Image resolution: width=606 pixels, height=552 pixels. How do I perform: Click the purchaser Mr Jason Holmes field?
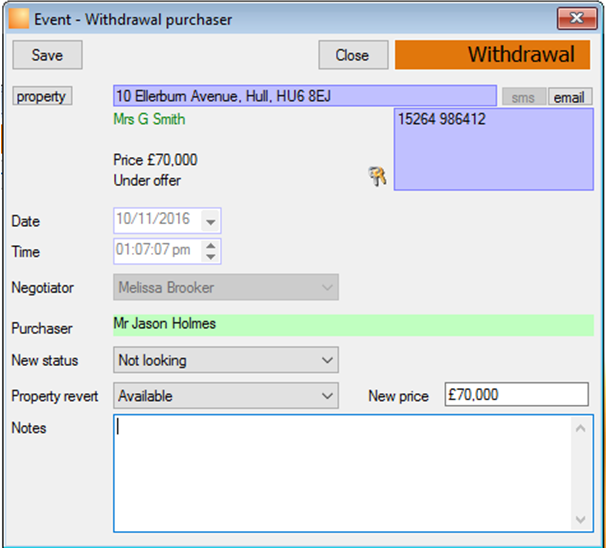pyautogui.click(x=353, y=325)
